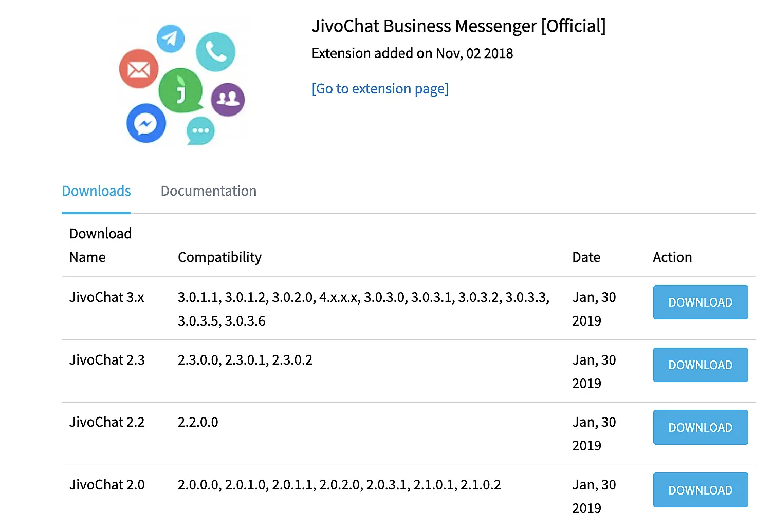773x532 pixels.
Task: Click the teal chat bubble with dots
Action: (x=200, y=130)
